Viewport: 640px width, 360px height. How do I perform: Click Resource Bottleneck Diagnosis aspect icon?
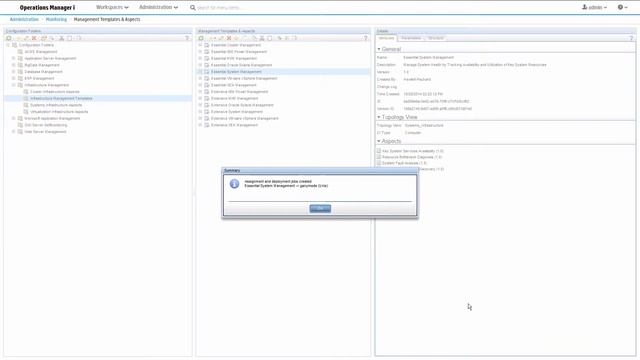[x=379, y=157]
